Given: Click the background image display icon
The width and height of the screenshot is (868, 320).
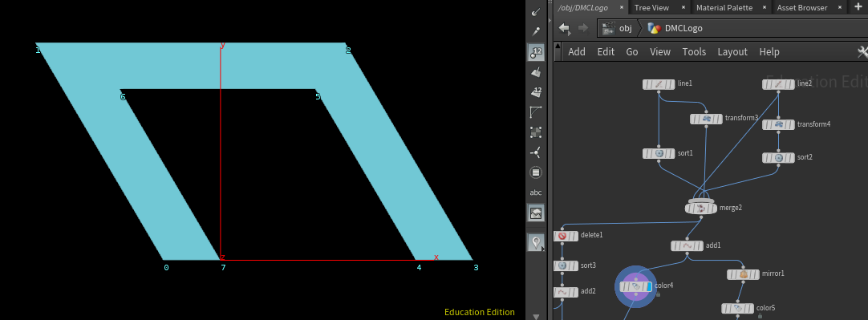Looking at the screenshot, I should click(536, 213).
